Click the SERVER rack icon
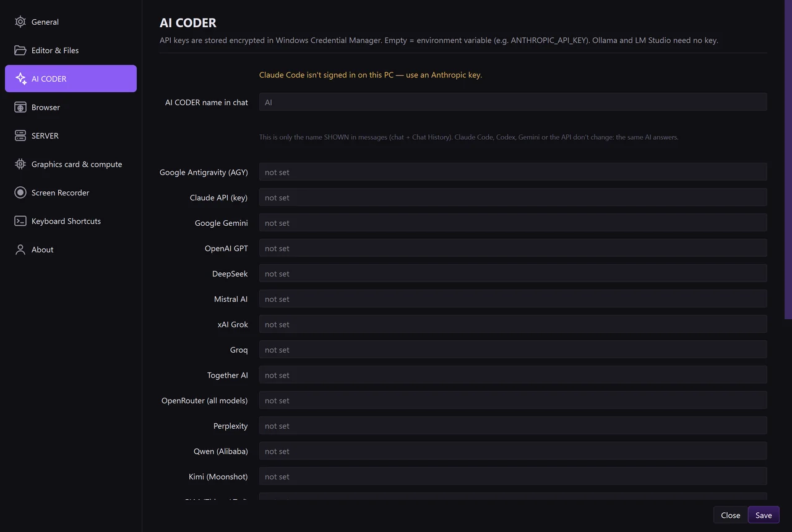Viewport: 792px width, 532px height. click(20, 135)
